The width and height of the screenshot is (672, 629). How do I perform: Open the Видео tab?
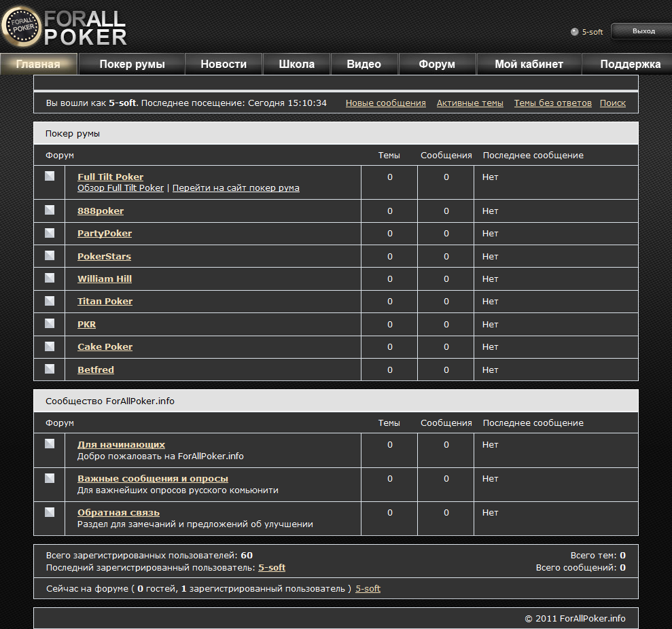pos(364,65)
